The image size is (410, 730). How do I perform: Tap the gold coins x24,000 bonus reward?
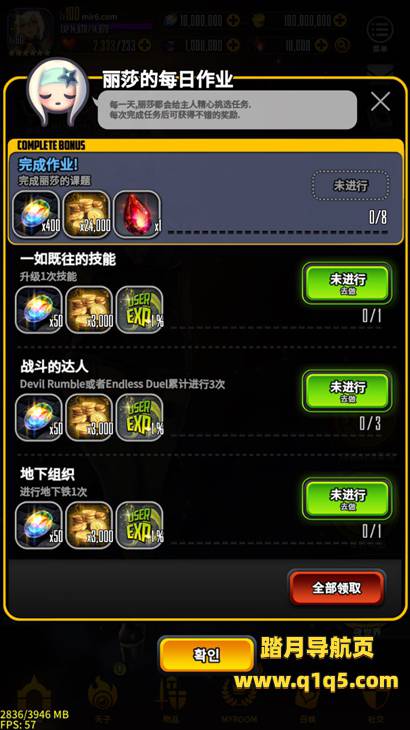coord(87,214)
